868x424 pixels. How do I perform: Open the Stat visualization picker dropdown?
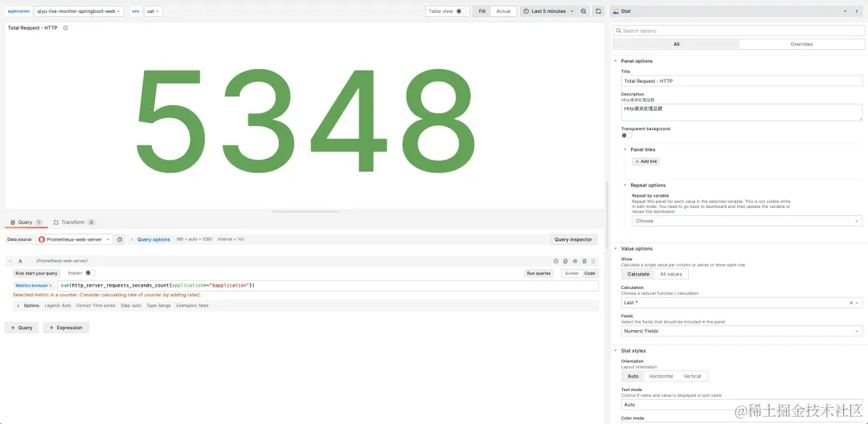click(x=731, y=11)
